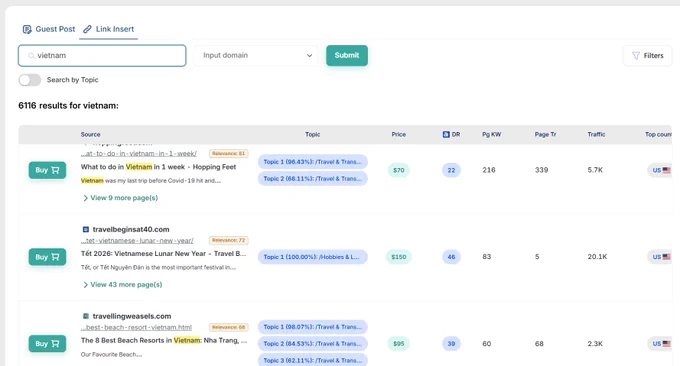The height and width of the screenshot is (366, 680).
Task: Click the Relevance: 68 badge
Action: tap(229, 327)
